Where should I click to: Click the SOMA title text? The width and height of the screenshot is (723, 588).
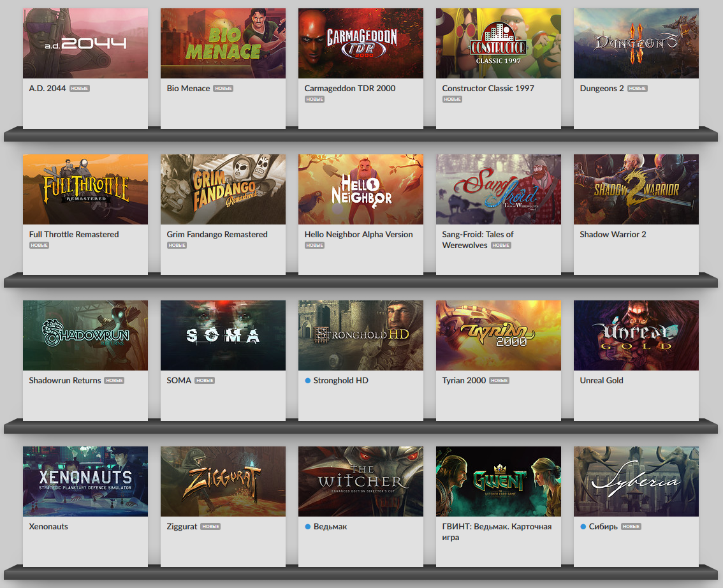pos(179,381)
